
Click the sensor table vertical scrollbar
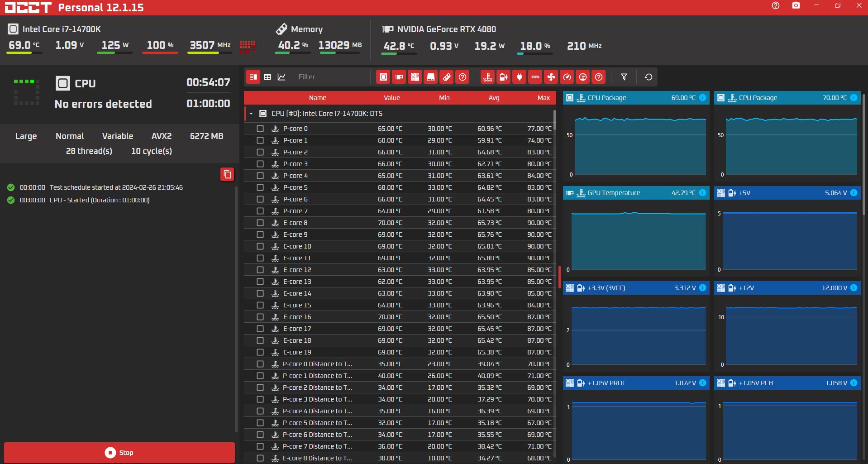click(x=554, y=121)
